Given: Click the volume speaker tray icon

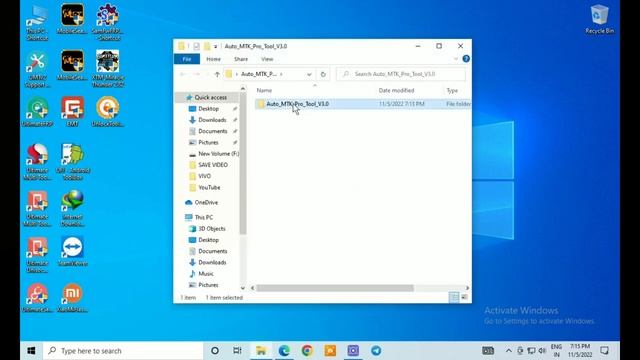Looking at the screenshot, I should coord(542,351).
